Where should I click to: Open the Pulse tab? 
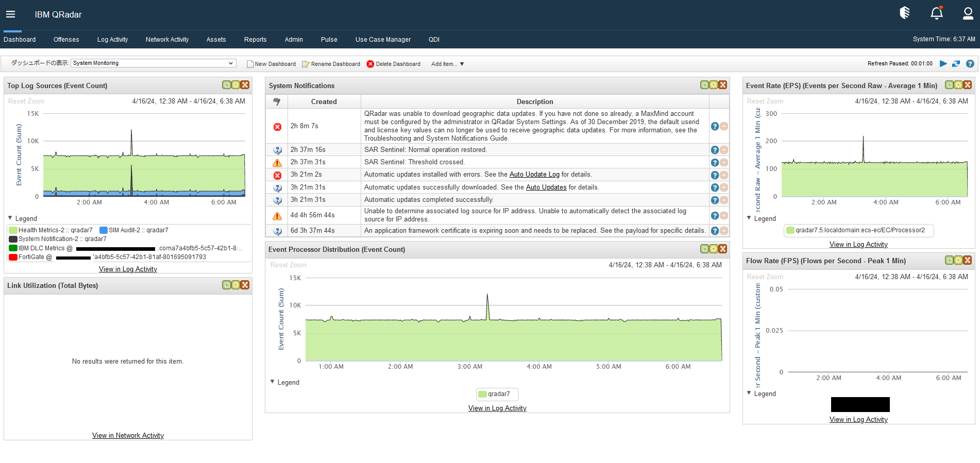329,40
